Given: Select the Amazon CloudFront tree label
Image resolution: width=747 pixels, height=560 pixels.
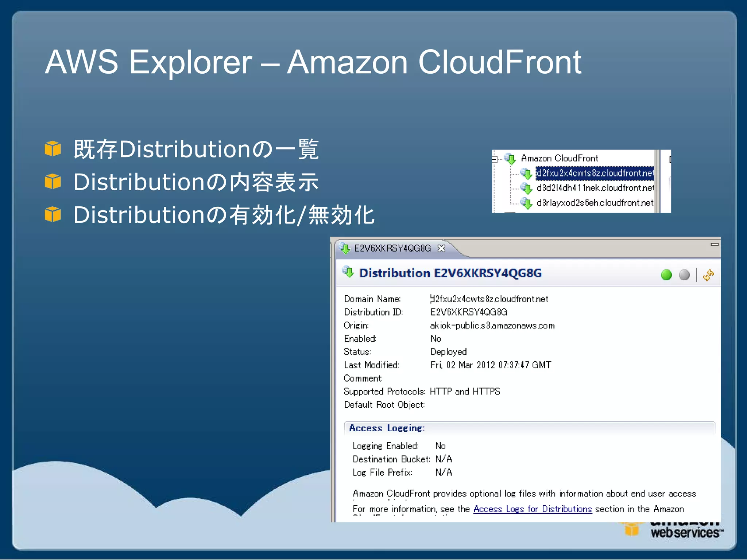Looking at the screenshot, I should 560,158.
